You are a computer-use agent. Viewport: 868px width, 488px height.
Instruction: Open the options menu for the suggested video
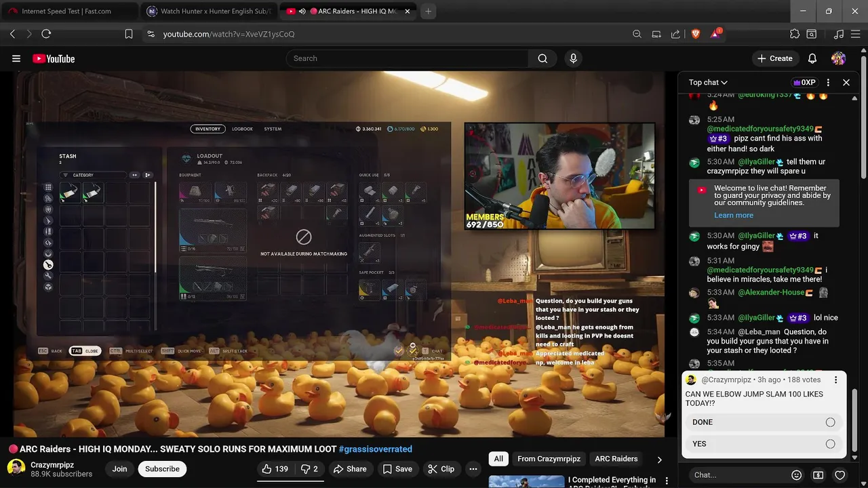click(667, 481)
